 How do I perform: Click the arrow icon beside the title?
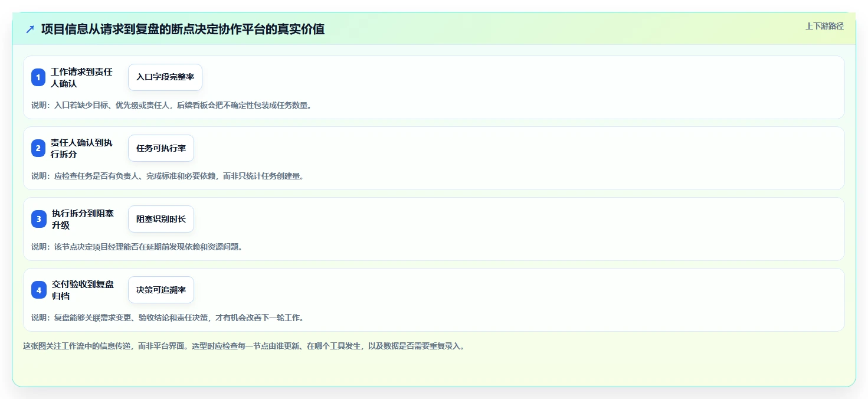tap(30, 29)
